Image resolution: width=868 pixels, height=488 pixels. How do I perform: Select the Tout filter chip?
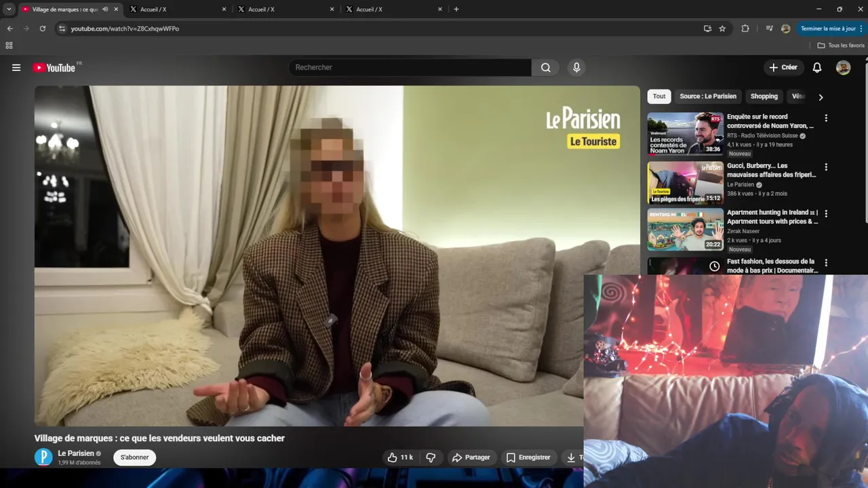pyautogui.click(x=659, y=96)
